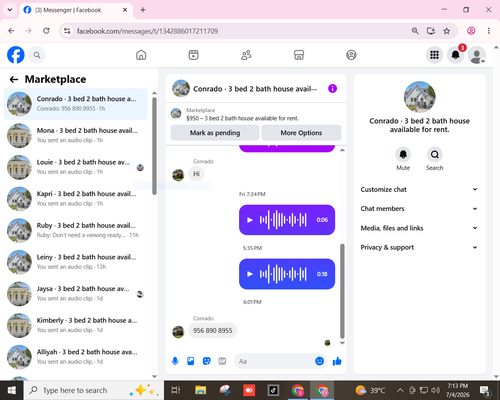Image resolution: width=500 pixels, height=400 pixels.
Task: Open Leiny conversation in list
Action: coord(75,262)
